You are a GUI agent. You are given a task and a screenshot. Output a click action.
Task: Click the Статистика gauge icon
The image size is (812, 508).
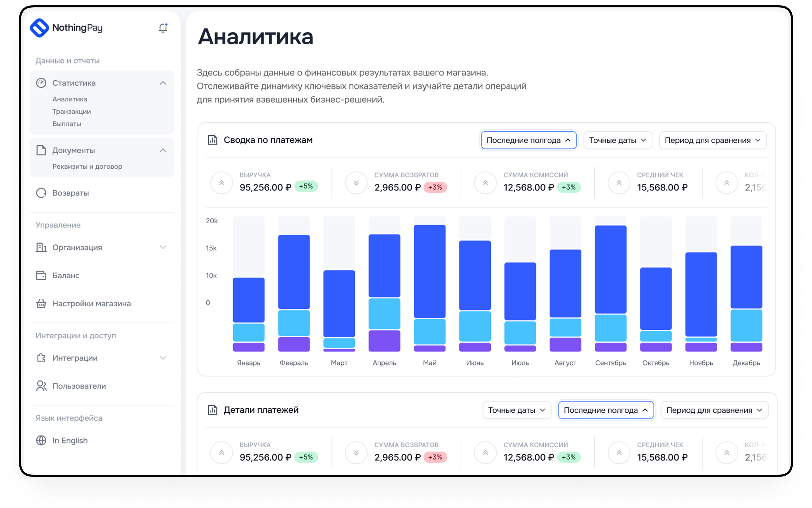pyautogui.click(x=41, y=83)
